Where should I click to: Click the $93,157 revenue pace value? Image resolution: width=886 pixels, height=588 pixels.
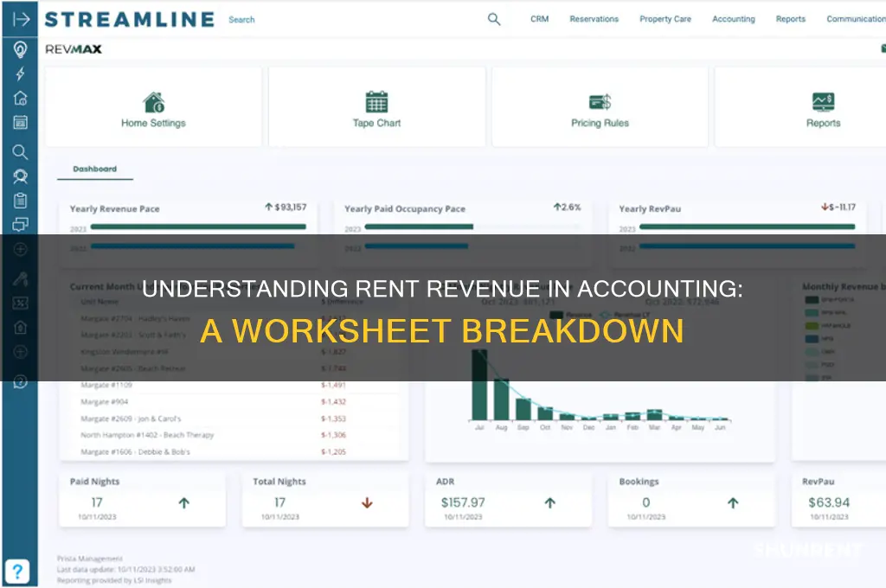point(291,208)
